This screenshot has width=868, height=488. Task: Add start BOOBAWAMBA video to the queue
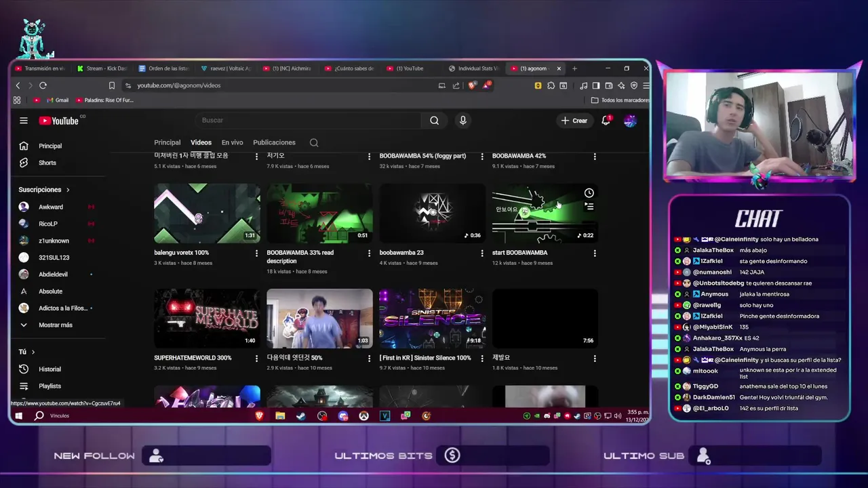click(589, 206)
